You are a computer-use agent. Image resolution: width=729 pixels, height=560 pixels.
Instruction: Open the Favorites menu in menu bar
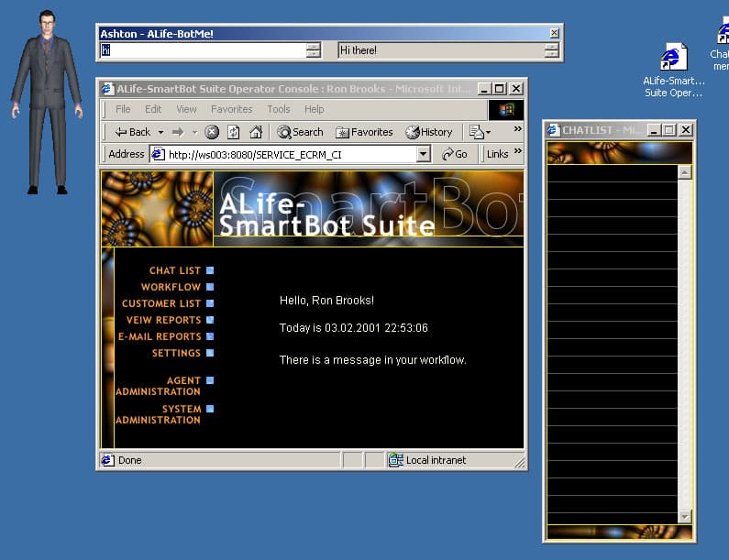pos(231,109)
